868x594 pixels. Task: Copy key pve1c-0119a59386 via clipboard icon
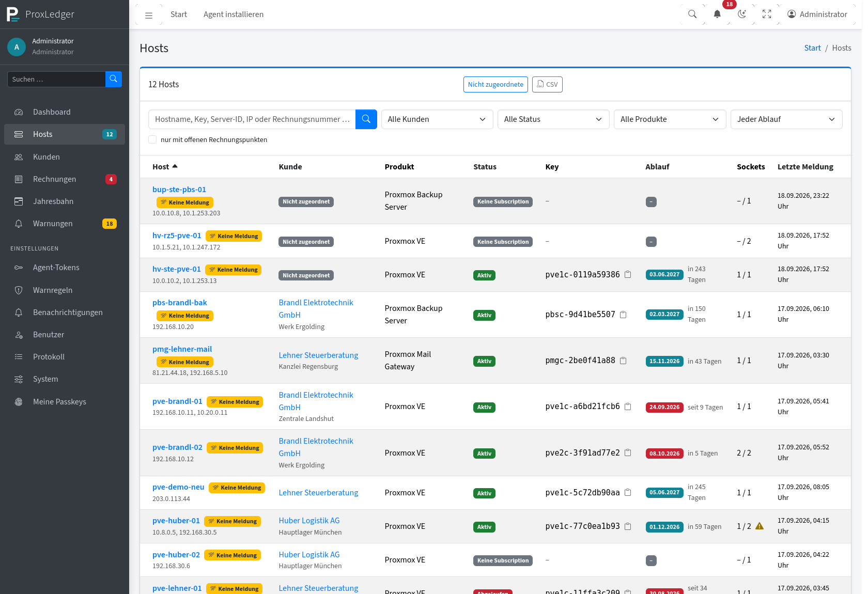(x=628, y=274)
